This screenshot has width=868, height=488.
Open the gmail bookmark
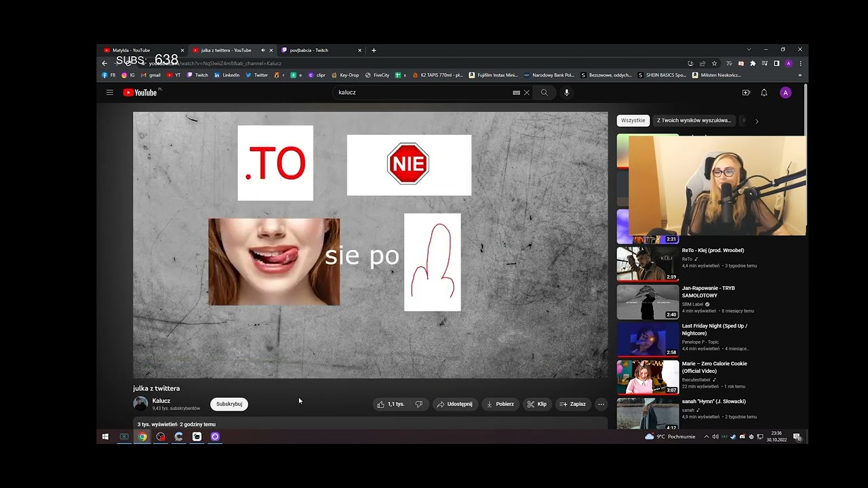pos(151,75)
